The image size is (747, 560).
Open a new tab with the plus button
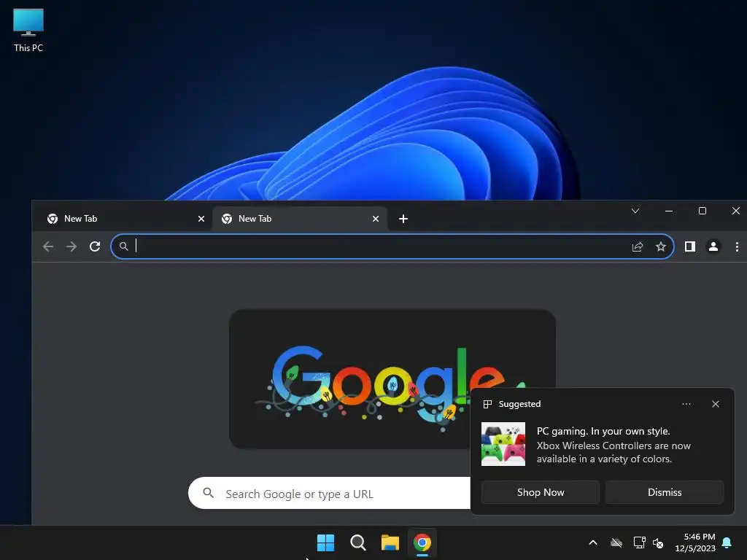403,219
